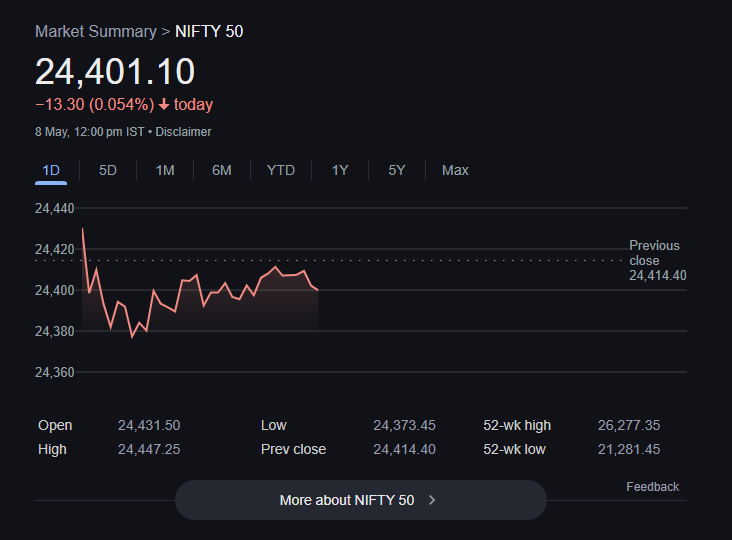The height and width of the screenshot is (540, 732).
Task: Select the YTD range tab
Action: point(281,170)
